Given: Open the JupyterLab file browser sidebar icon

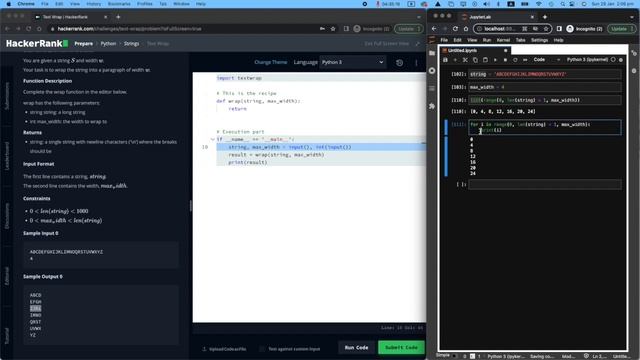Looking at the screenshot, I should [x=432, y=53].
